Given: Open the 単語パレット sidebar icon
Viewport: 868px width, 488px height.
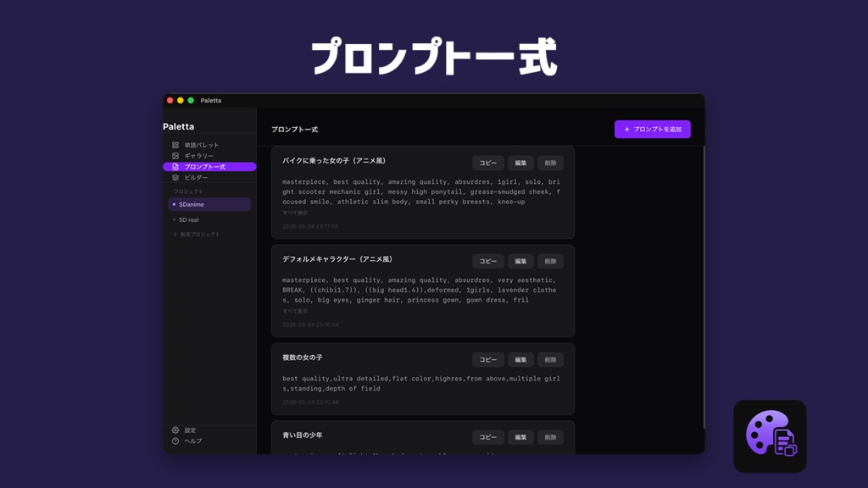Looking at the screenshot, I should (175, 145).
